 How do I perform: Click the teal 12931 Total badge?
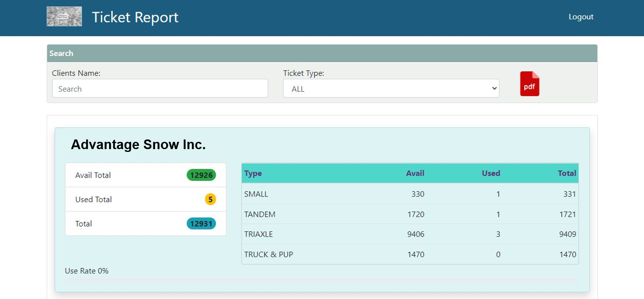click(201, 224)
